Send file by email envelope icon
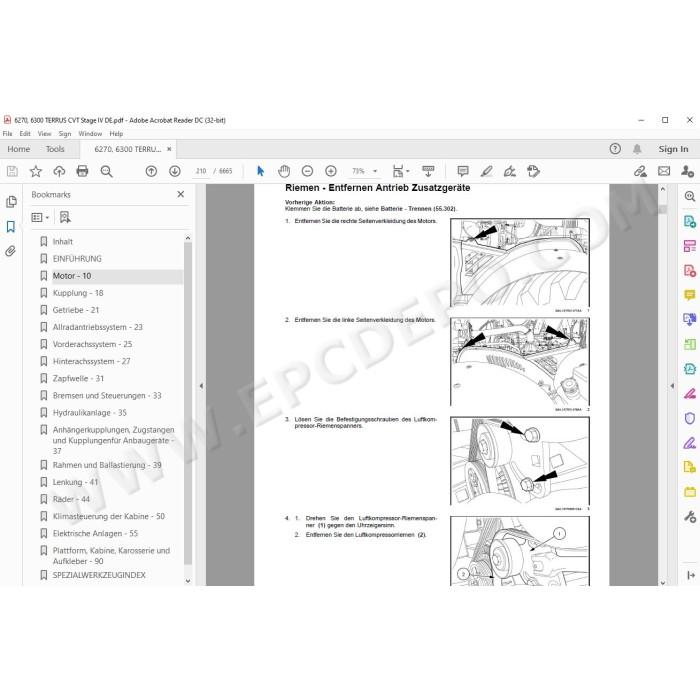Image resolution: width=700 pixels, height=700 pixels. [664, 171]
